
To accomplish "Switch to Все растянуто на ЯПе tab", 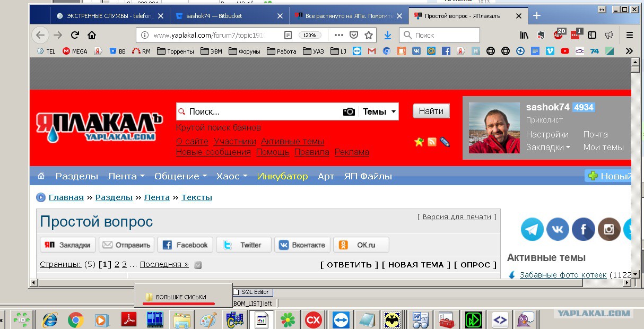I will coord(350,16).
